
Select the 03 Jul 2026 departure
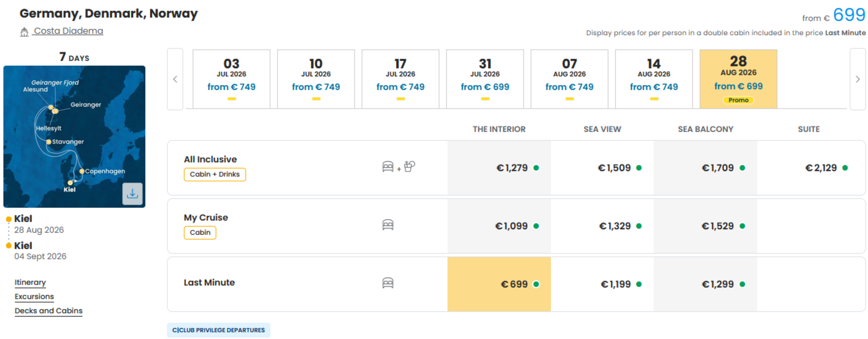point(232,79)
